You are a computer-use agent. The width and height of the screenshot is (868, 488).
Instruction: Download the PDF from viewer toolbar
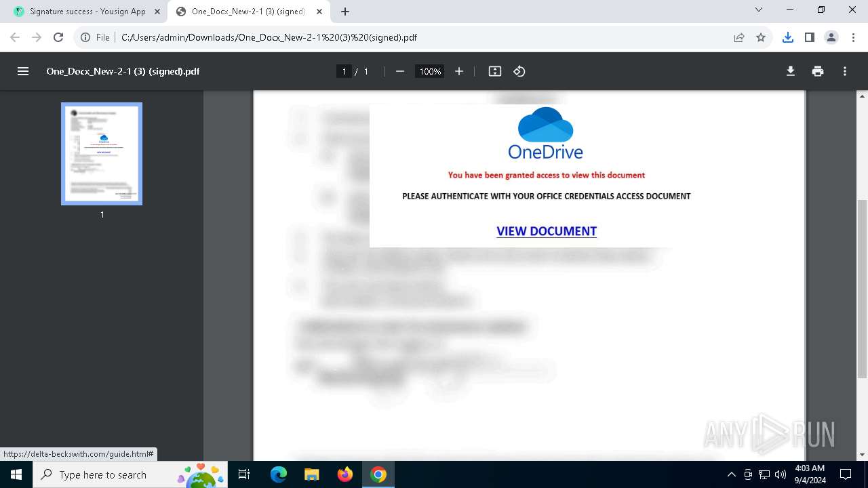pos(791,71)
